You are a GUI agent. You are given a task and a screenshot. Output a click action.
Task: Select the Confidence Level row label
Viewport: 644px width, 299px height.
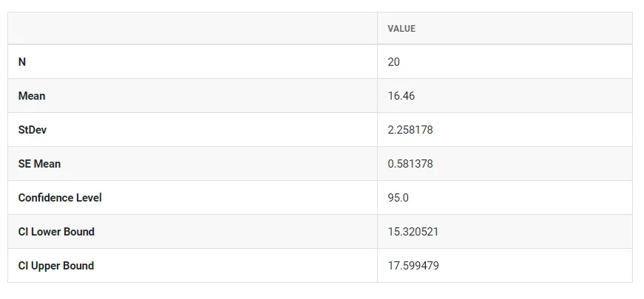pyautogui.click(x=60, y=198)
